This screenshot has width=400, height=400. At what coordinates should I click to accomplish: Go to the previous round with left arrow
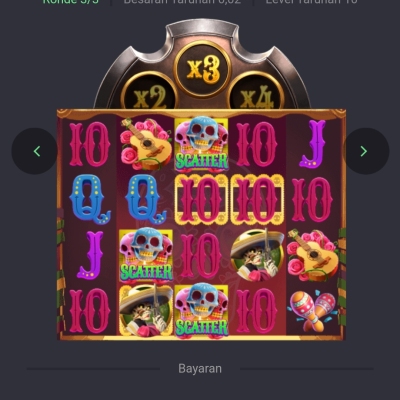35,151
